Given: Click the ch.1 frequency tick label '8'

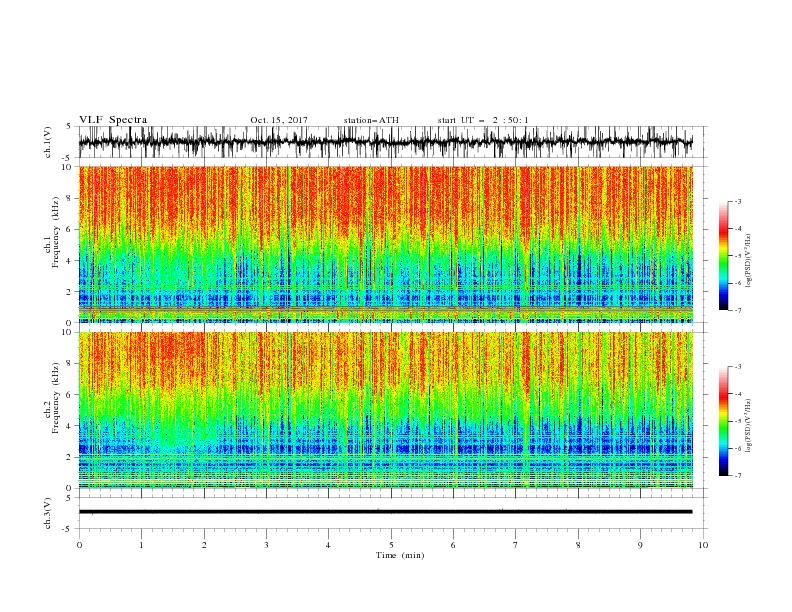Looking at the screenshot, I should (x=69, y=198).
